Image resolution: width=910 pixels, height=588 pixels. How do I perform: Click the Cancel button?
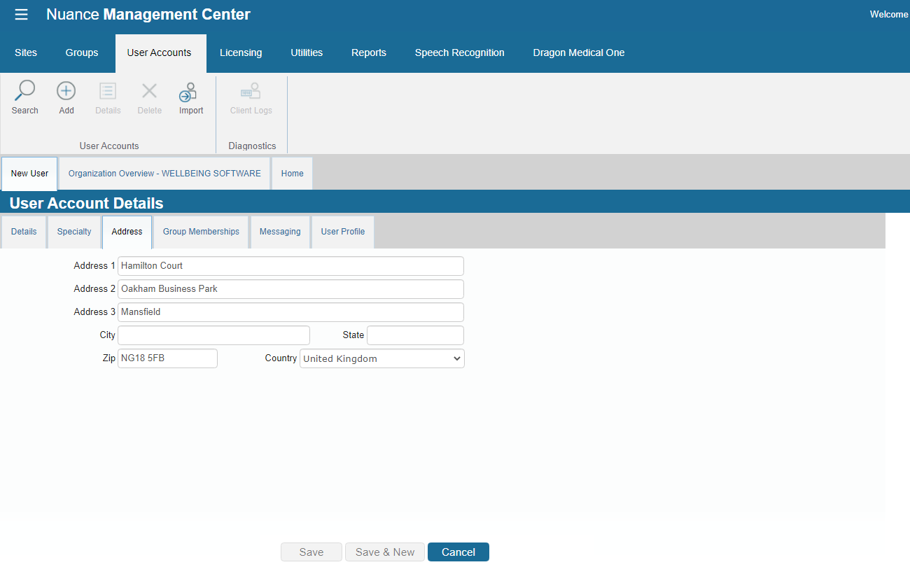coord(458,552)
